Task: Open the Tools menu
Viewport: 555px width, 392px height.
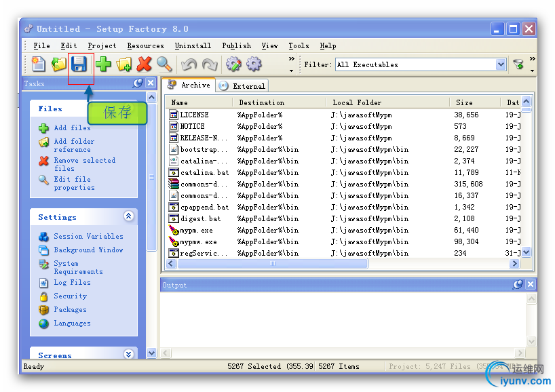Action: click(x=299, y=46)
